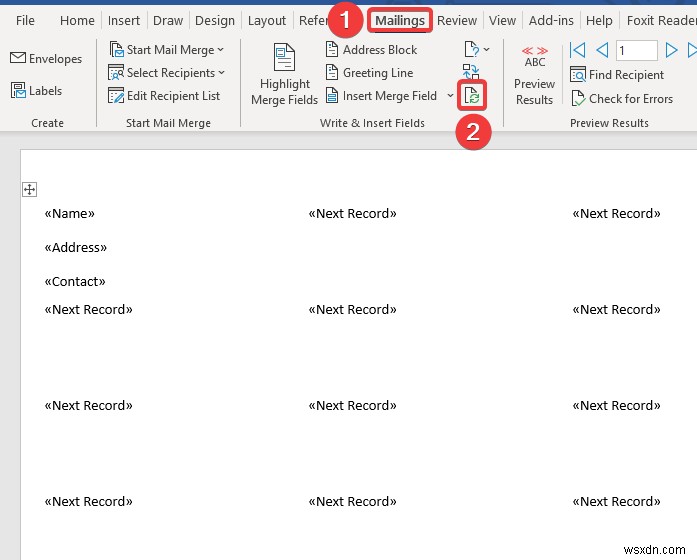Viewport: 697px width, 560px height.
Task: Open the Help tab
Action: coord(599,20)
